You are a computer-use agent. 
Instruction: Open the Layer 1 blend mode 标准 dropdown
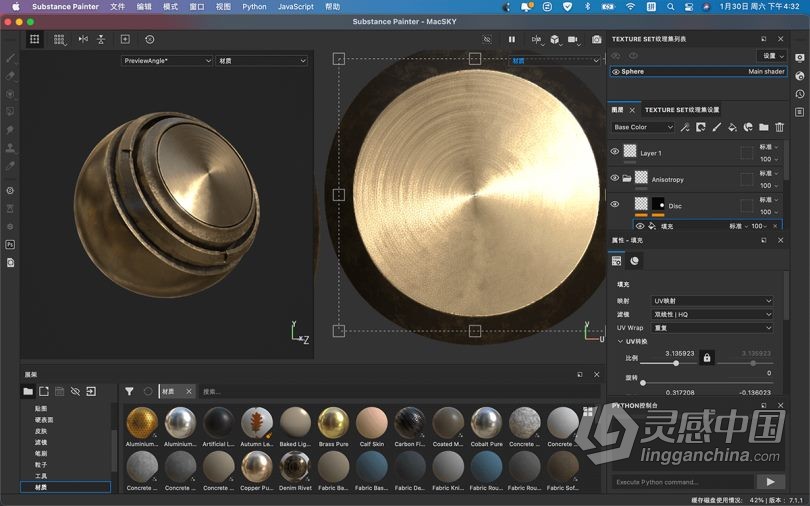coord(769,147)
